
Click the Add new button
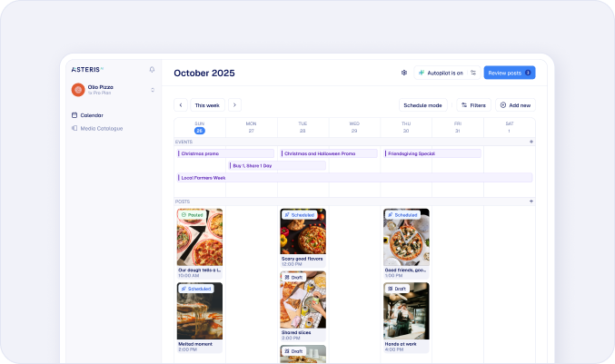[515, 105]
